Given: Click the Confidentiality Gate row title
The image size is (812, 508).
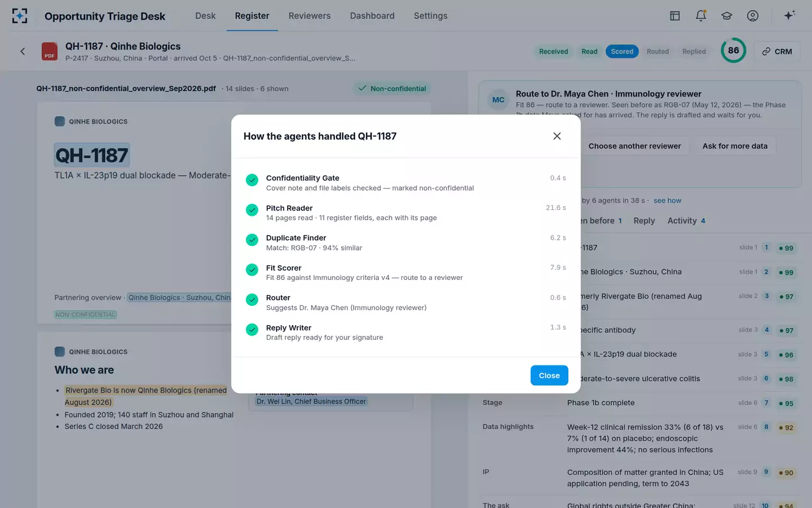Looking at the screenshot, I should click(303, 178).
